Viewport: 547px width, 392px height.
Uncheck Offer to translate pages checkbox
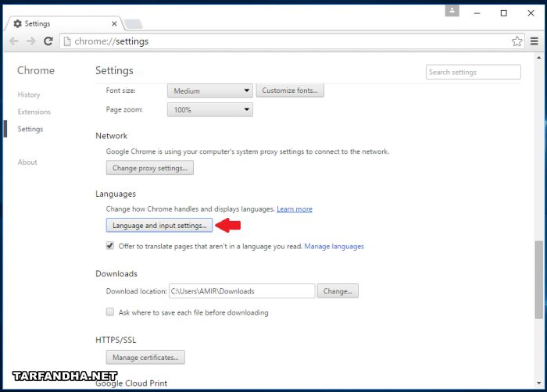(110, 246)
